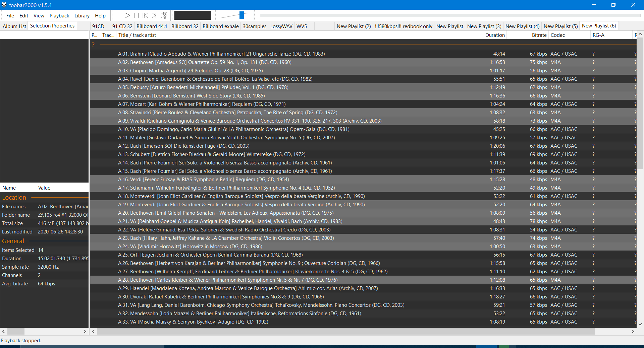Click the Sample rate value 32000 Hz
Screen dimensions: 644x348
coord(48,267)
